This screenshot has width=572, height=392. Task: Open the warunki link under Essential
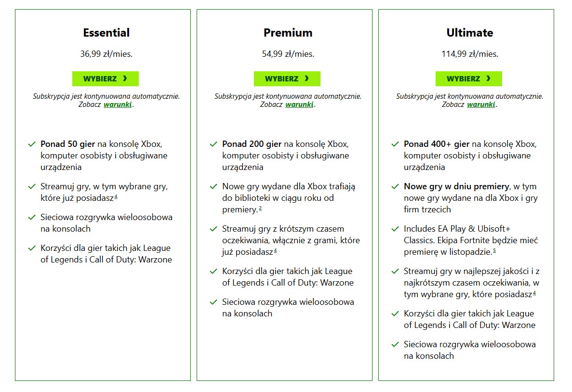click(x=118, y=105)
